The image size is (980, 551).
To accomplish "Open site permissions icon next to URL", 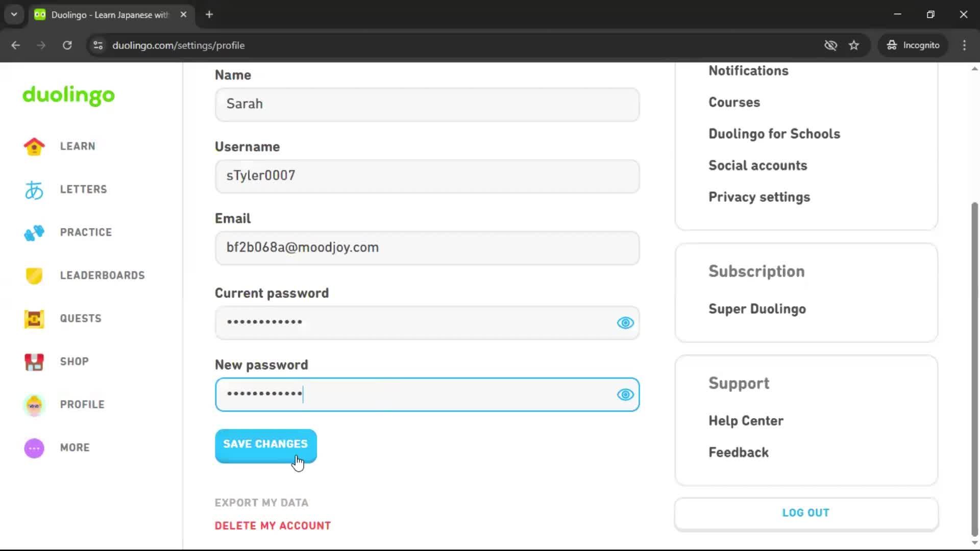I will click(97, 45).
